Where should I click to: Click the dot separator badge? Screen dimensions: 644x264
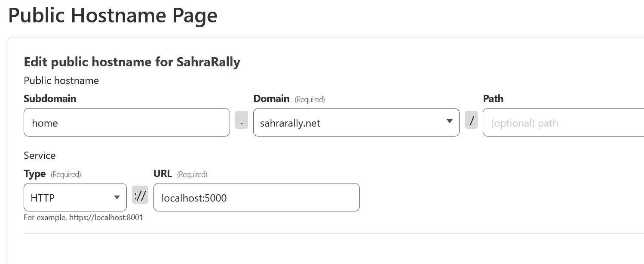pos(242,120)
